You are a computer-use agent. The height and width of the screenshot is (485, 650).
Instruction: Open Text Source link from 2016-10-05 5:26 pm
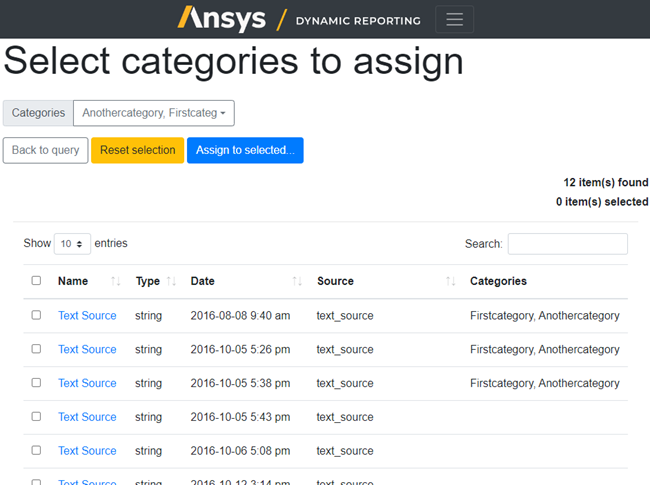point(87,349)
